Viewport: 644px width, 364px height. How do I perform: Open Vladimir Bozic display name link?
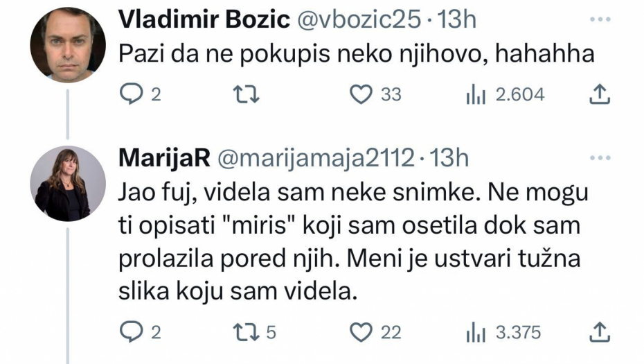204,21
